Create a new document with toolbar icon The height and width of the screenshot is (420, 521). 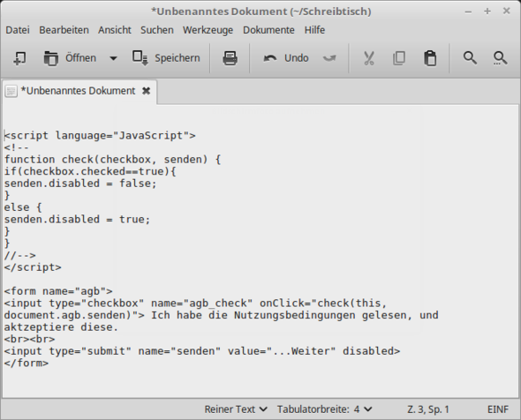point(20,58)
